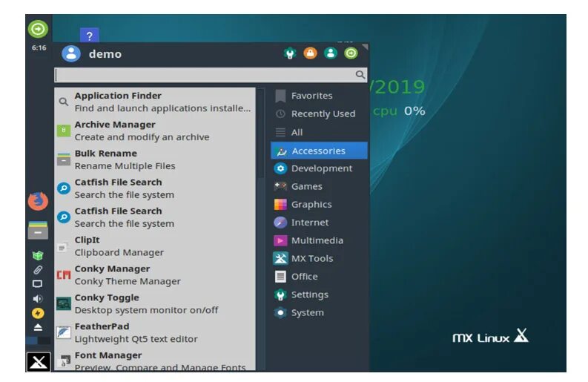Open the settings manager icon beside demo
This screenshot has height=382, width=588.
point(290,53)
